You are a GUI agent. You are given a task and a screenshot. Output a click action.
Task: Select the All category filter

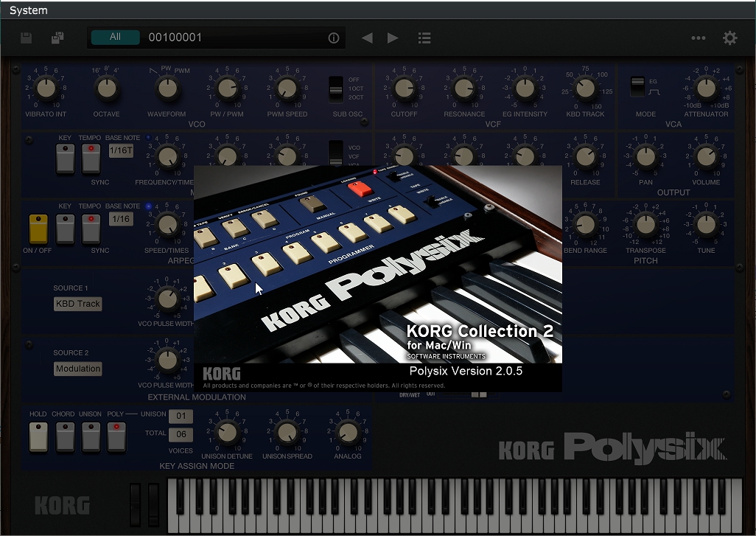coord(115,37)
